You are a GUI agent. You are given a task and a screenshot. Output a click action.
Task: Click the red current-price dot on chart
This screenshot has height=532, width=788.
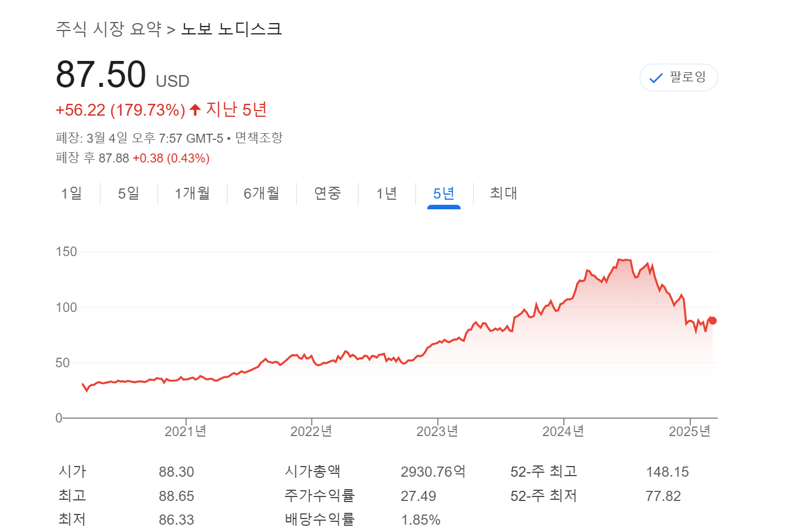[x=713, y=320]
